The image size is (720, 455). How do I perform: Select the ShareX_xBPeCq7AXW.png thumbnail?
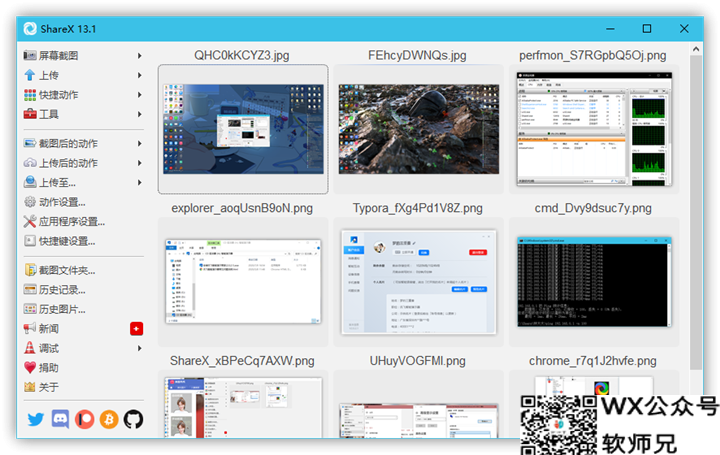point(243,404)
